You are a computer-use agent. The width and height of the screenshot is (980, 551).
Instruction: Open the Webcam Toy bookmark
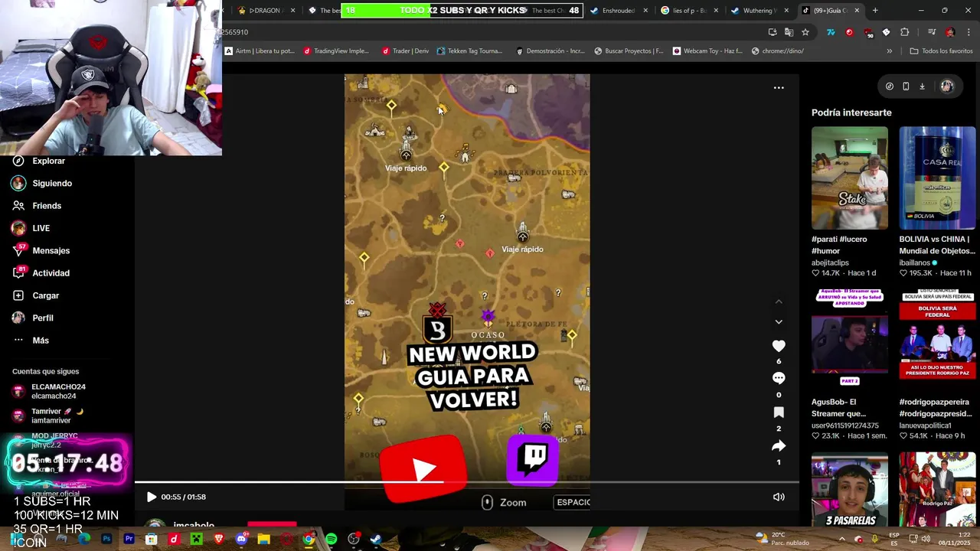(x=707, y=51)
